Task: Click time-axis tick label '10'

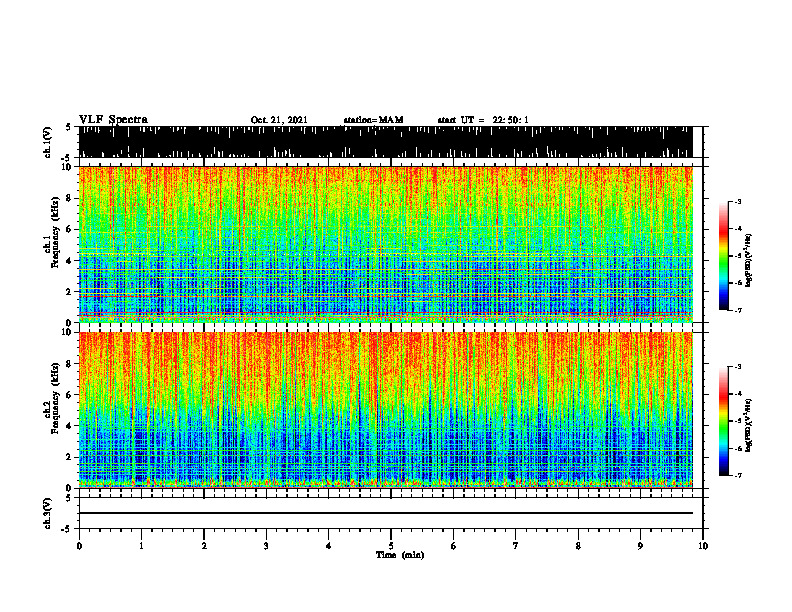Action: (x=703, y=546)
